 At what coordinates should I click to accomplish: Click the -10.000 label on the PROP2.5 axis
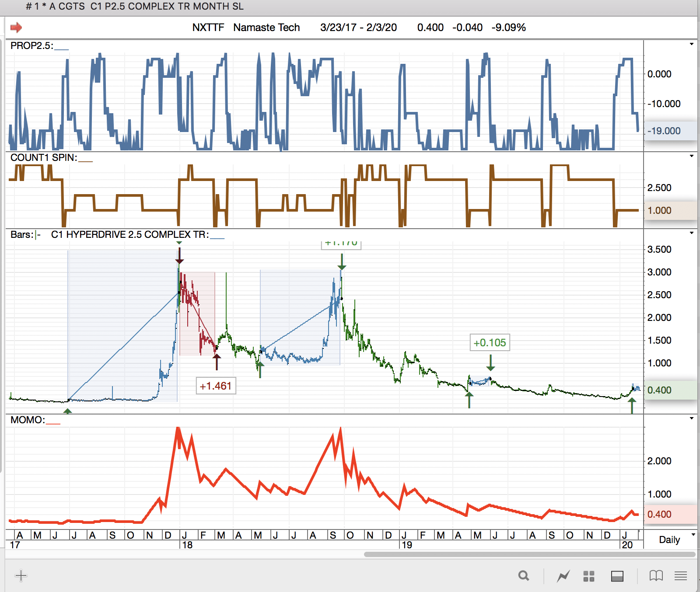tap(664, 104)
